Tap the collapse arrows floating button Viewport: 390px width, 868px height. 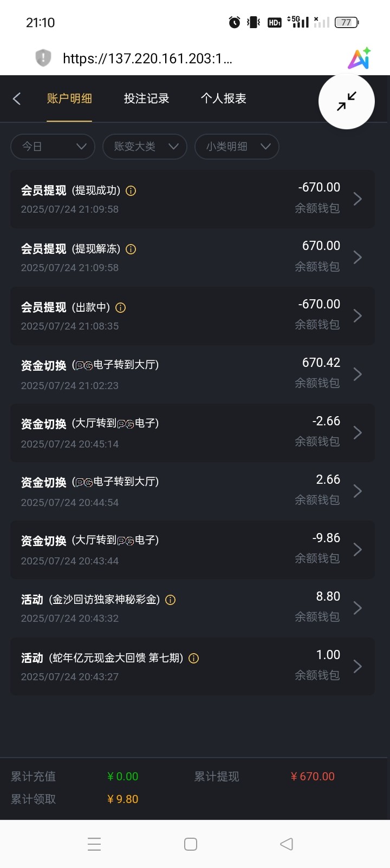pos(346,101)
